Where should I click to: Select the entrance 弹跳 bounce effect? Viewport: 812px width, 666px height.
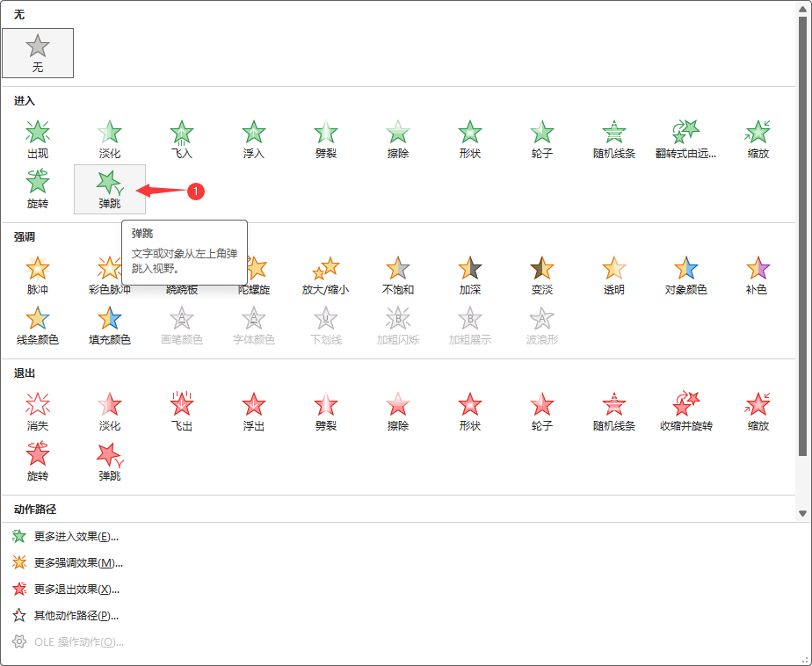click(110, 190)
